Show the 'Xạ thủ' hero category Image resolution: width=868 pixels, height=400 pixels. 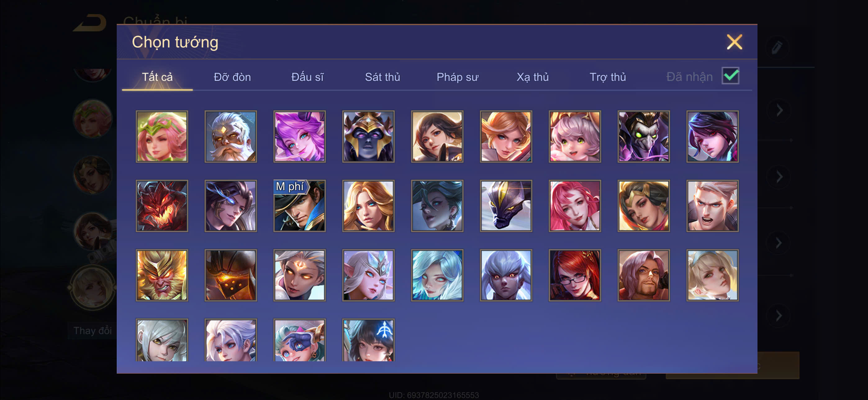533,77
